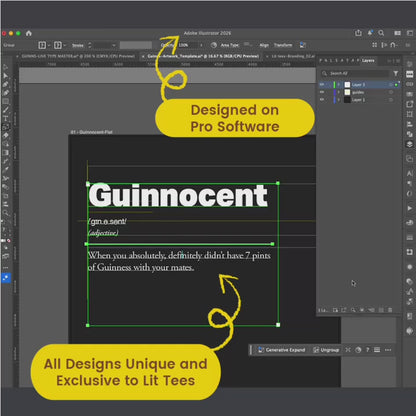Hide the guides layer with eye icon

point(322,92)
